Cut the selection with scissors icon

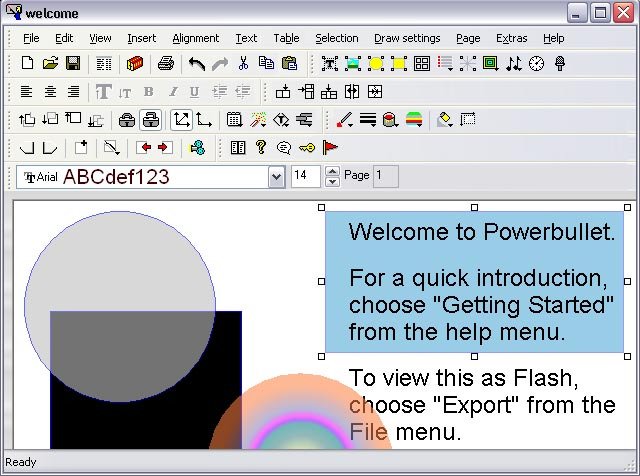pos(243,64)
